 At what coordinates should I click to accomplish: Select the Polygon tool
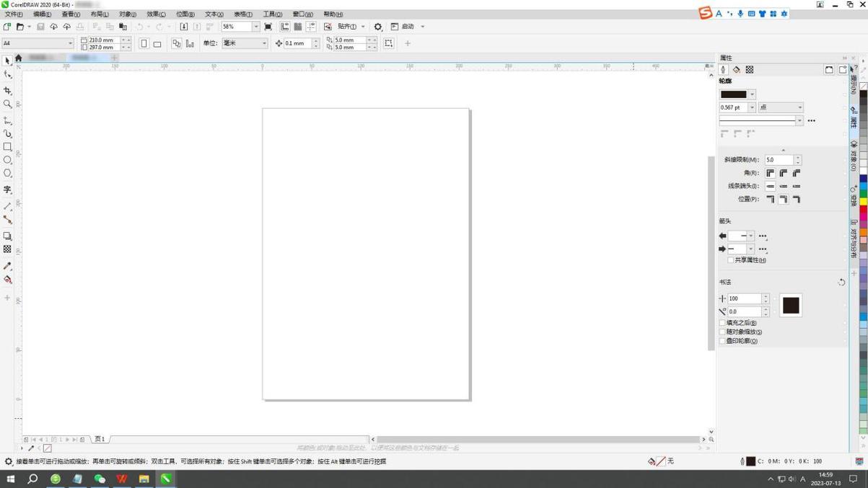pyautogui.click(x=7, y=173)
